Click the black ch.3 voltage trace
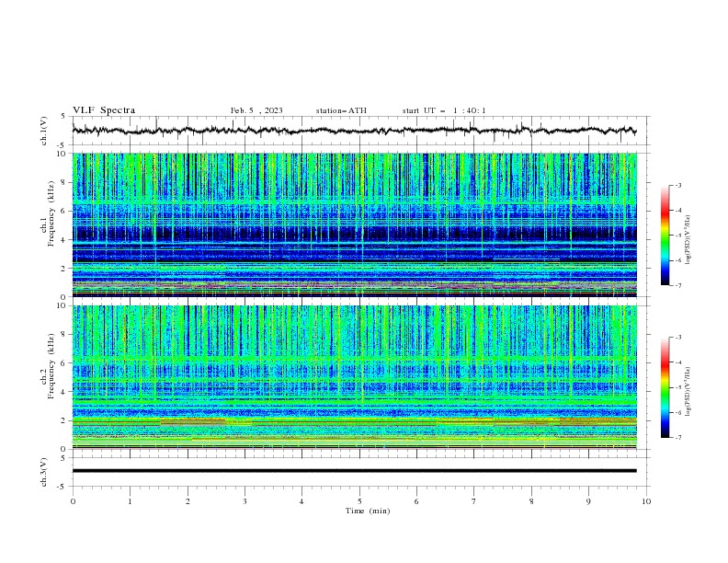The image size is (728, 563). click(x=354, y=471)
